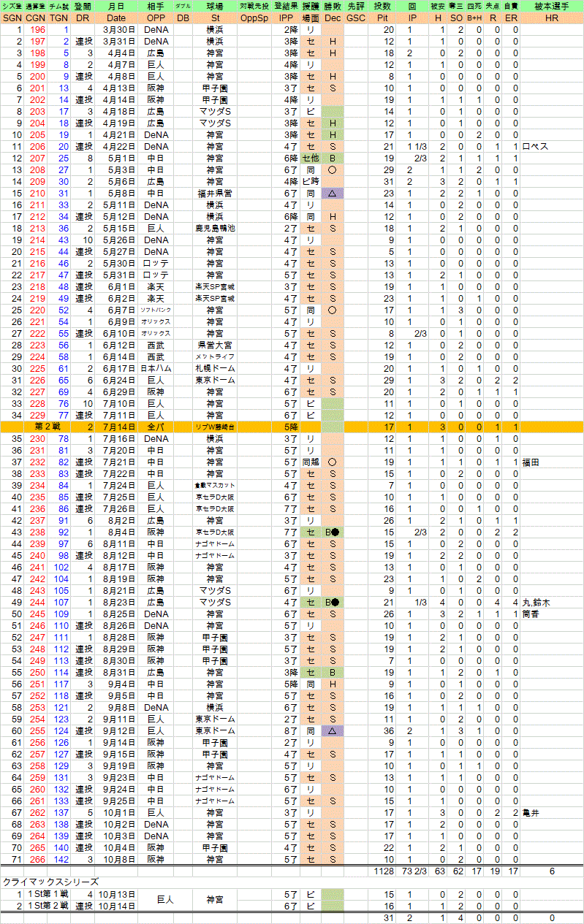
Task: Click the ソフトバンク opponent cell
Action: point(155,310)
